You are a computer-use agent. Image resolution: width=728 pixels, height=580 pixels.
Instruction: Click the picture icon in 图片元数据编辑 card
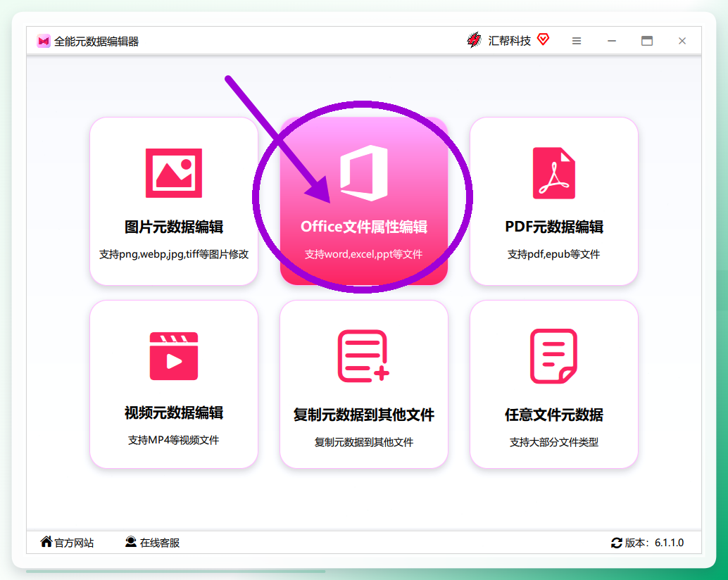174,173
